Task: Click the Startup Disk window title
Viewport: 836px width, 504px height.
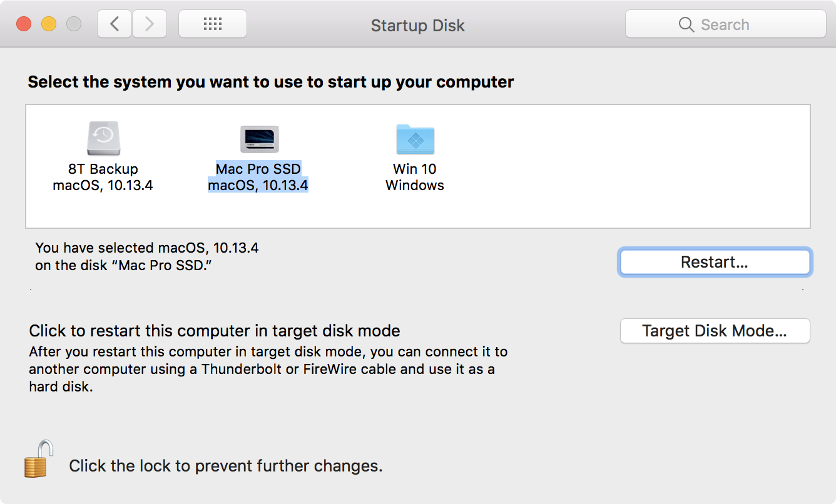Action: pos(418,26)
